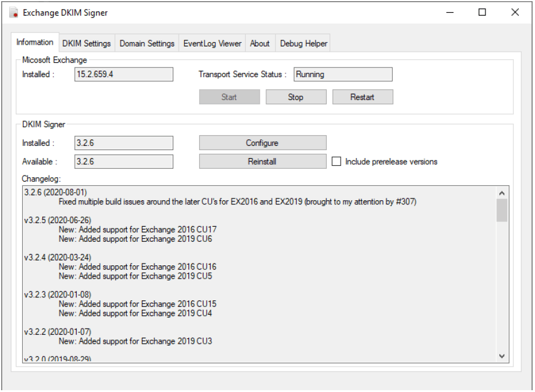Click the Exchange Installed version field
Image resolution: width=535 pixels, height=392 pixels.
click(123, 74)
